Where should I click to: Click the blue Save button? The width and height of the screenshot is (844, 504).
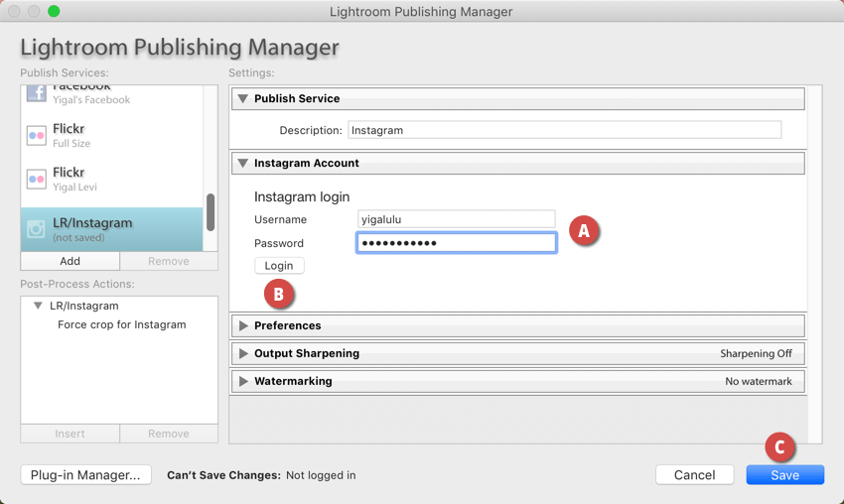784,475
